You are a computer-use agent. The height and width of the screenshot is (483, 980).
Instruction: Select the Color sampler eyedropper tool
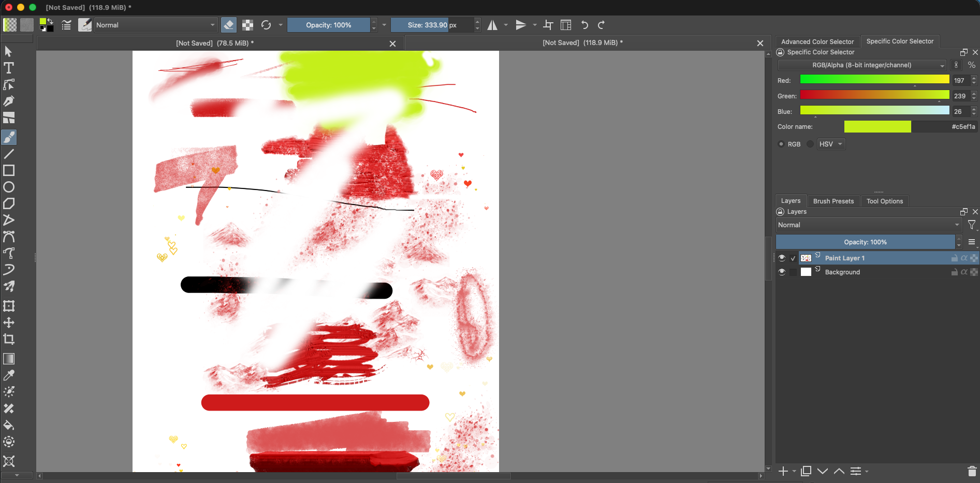coord(9,375)
